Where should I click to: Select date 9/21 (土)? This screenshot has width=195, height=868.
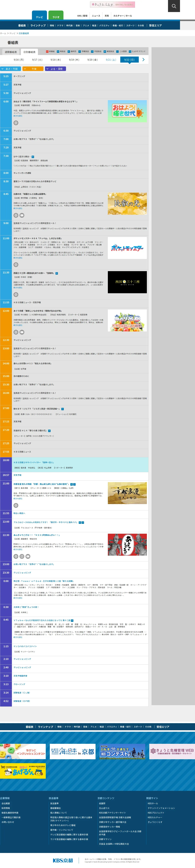tap(111, 60)
